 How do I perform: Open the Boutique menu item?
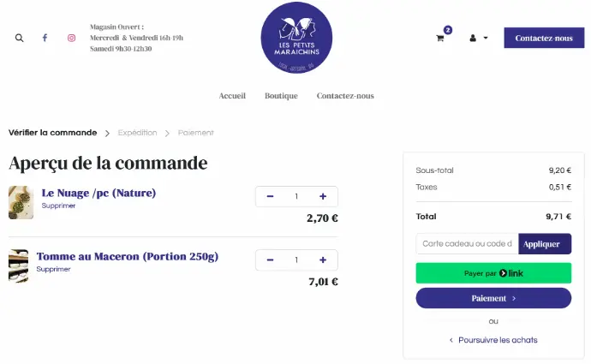[281, 96]
